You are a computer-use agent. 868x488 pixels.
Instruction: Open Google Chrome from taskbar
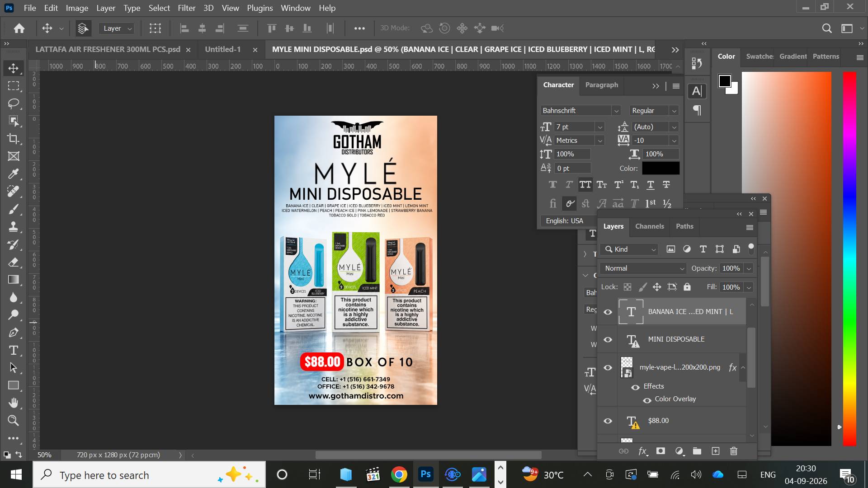pyautogui.click(x=399, y=474)
